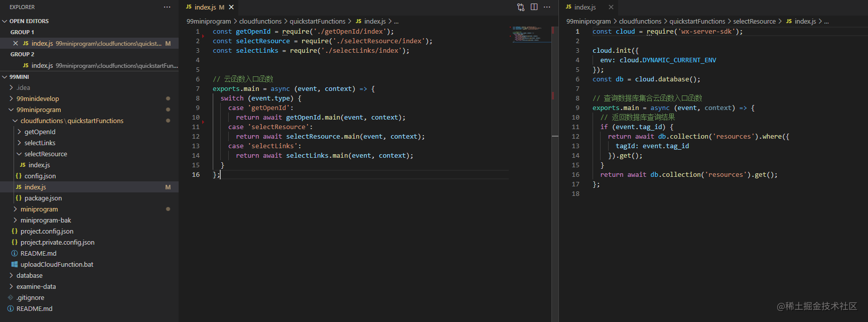Click './selectResource/index' require string on line 2
The image size is (868, 322).
click(378, 41)
